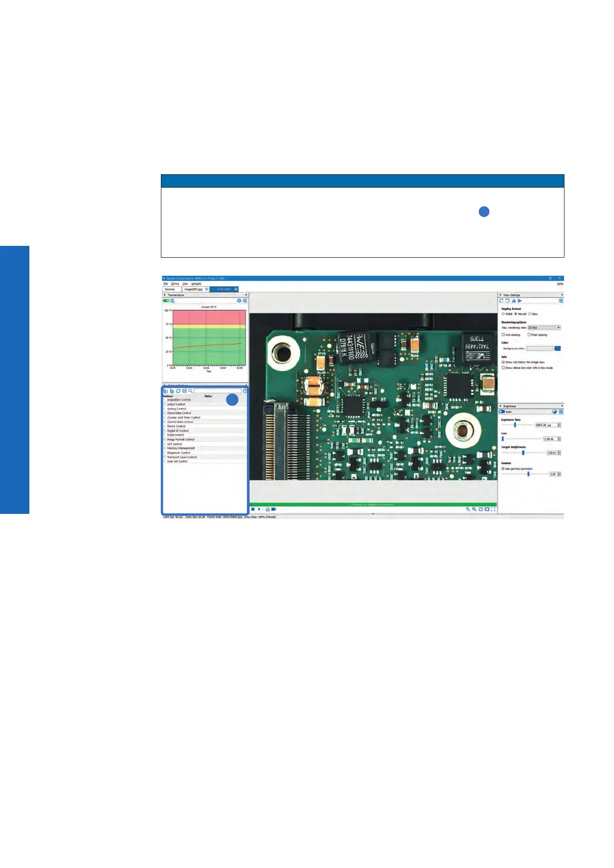Viewport: 614px width, 868px height.
Task: Click the color wheel icon in Brightness panel
Action: pyautogui.click(x=555, y=412)
